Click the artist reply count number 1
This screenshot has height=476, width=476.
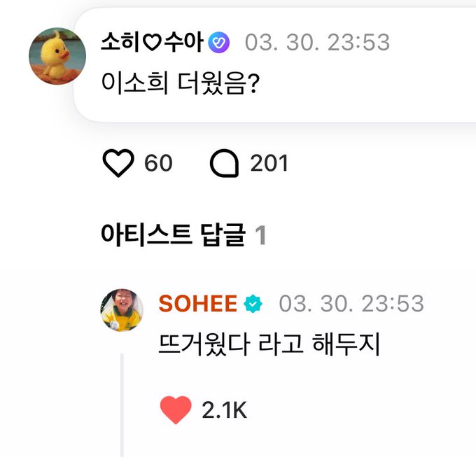[x=260, y=236]
